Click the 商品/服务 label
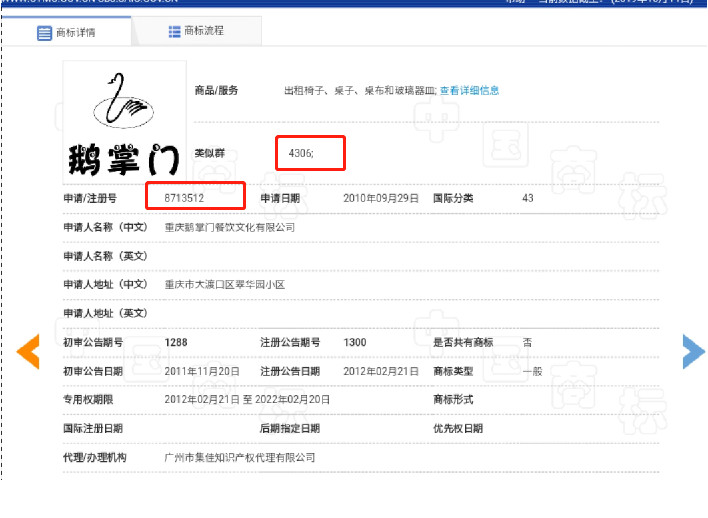This screenshot has height=518, width=708. (216, 90)
